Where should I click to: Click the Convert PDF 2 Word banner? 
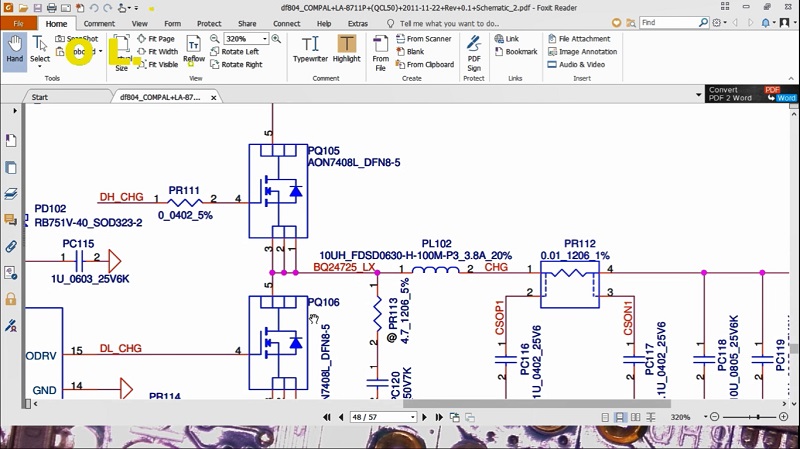pyautogui.click(x=752, y=94)
